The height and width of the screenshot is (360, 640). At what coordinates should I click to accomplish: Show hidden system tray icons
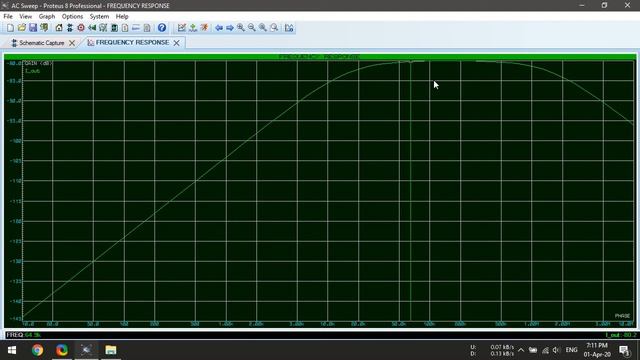click(x=521, y=350)
